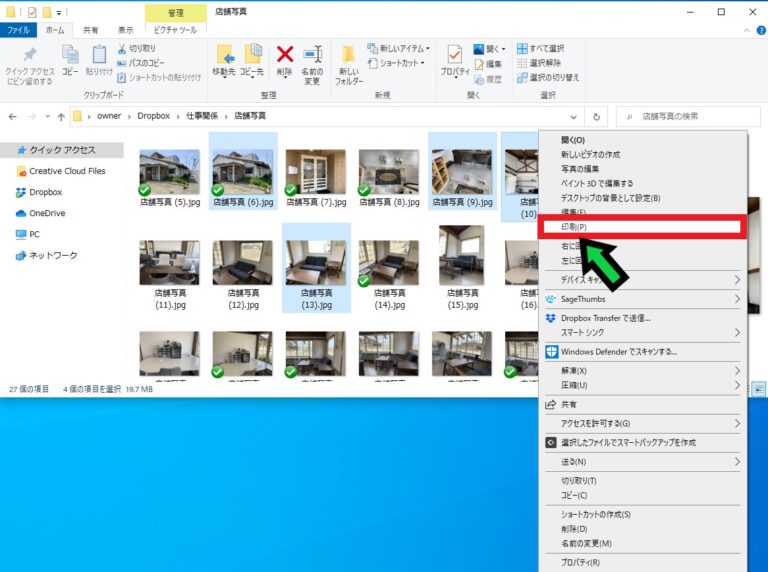Select Network in the navigation pane

point(47,255)
